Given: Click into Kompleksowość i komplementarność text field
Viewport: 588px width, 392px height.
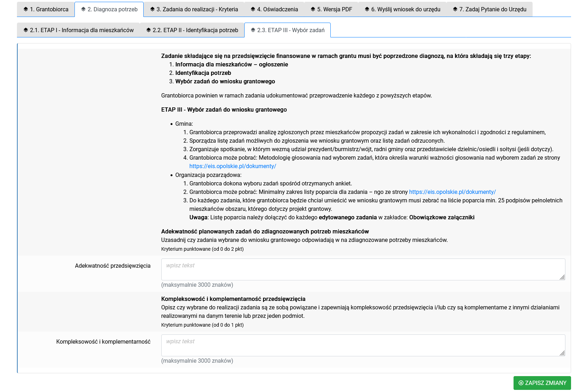Looking at the screenshot, I should pos(363,345).
